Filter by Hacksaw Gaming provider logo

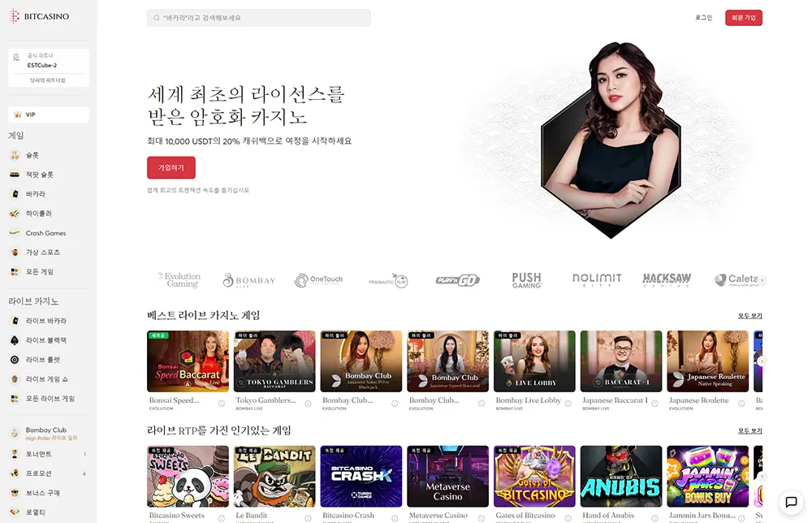[667, 279]
